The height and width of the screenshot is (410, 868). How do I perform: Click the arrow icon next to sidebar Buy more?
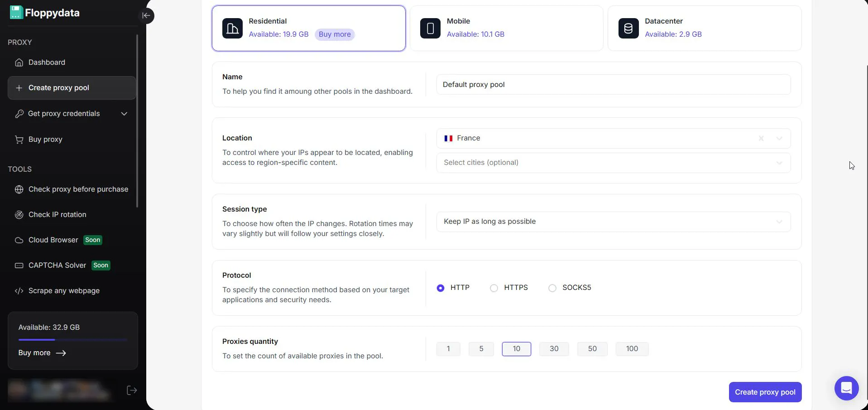(x=61, y=353)
